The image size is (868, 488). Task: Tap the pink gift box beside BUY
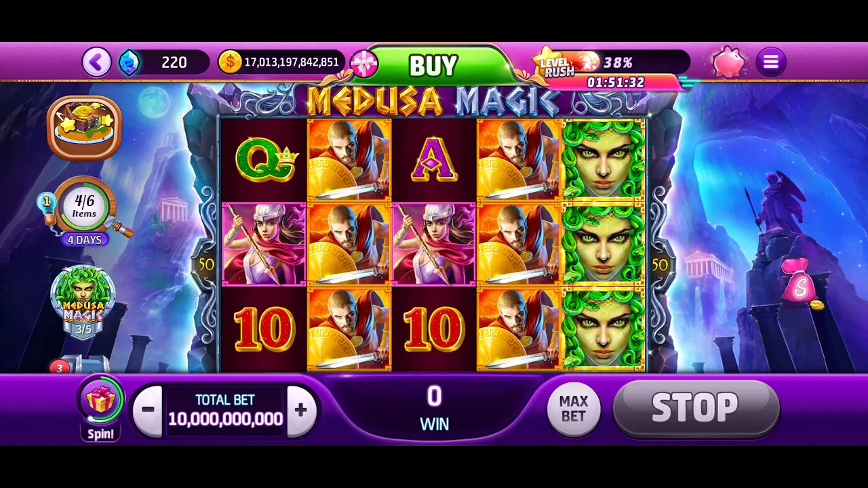363,63
